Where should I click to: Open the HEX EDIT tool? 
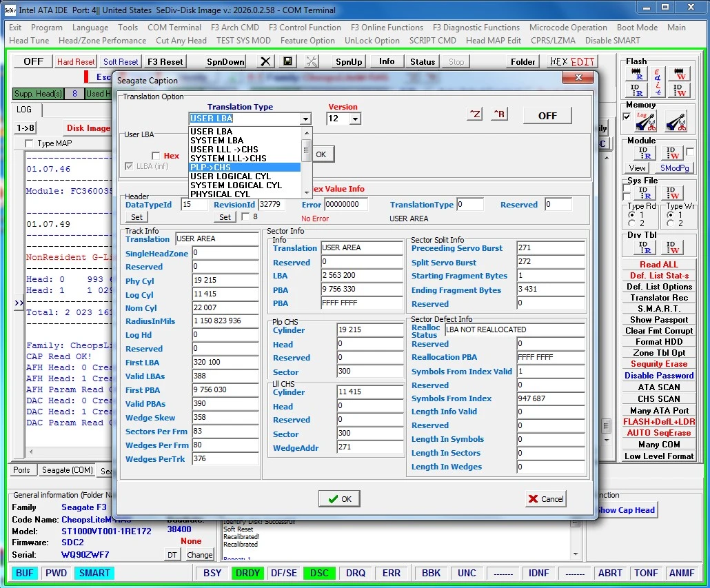pyautogui.click(x=572, y=61)
